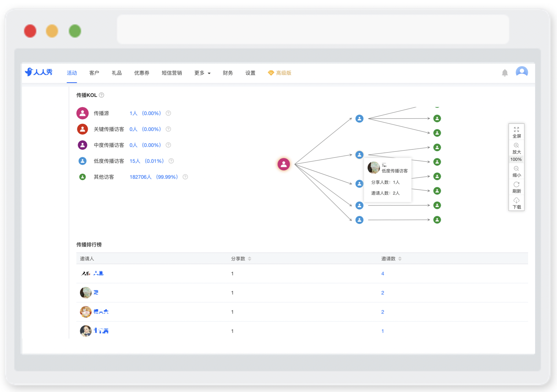557x392 pixels.
Task: Open the 客户 tab
Action: (94, 73)
